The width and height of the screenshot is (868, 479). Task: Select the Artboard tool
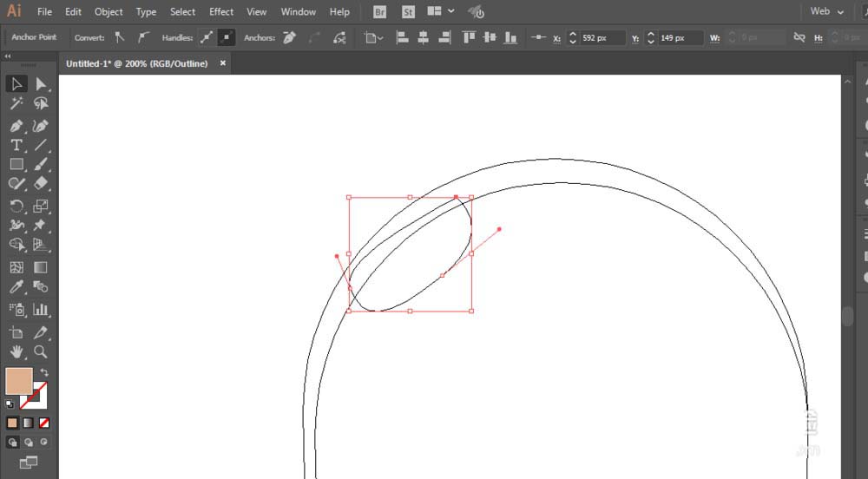16,332
